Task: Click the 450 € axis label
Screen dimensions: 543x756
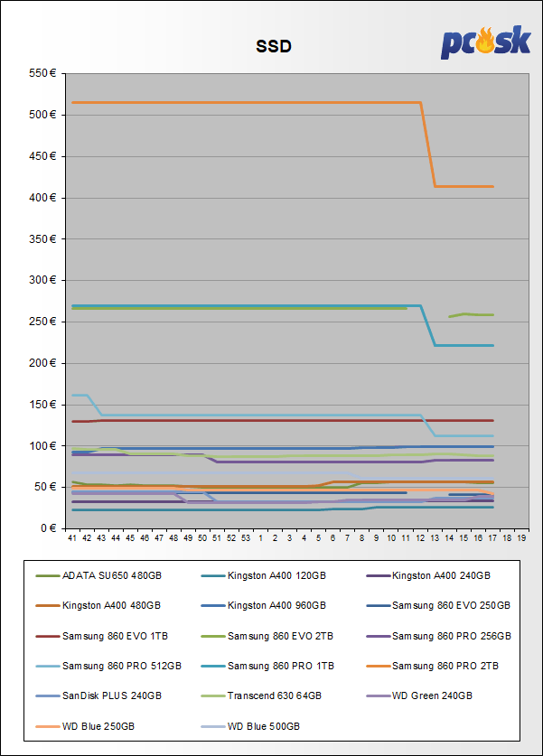Action: pos(42,156)
